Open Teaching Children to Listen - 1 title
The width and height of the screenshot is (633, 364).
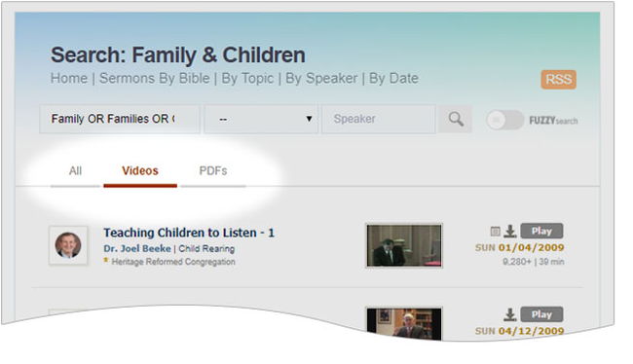pos(189,233)
